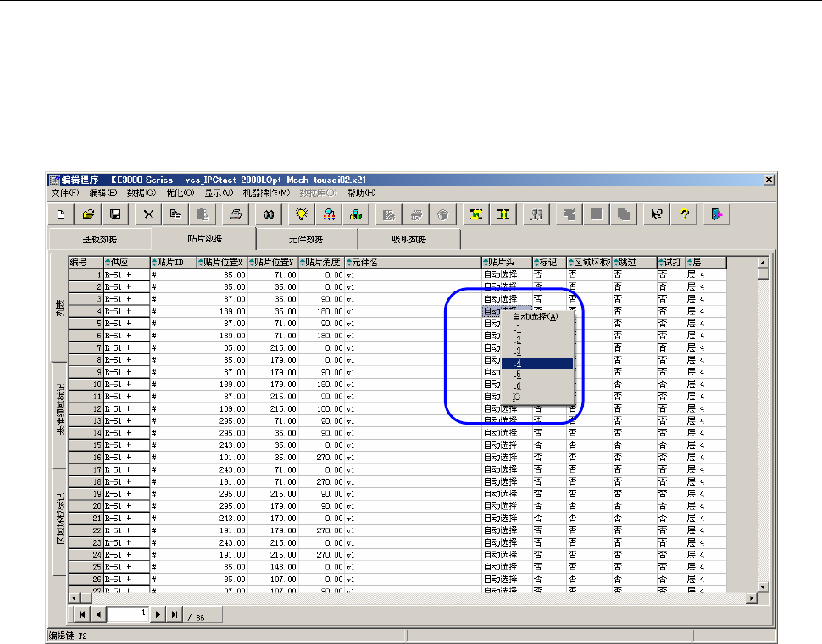Switch to the 元件数据 tab
The height and width of the screenshot is (644, 822).
pyautogui.click(x=306, y=240)
